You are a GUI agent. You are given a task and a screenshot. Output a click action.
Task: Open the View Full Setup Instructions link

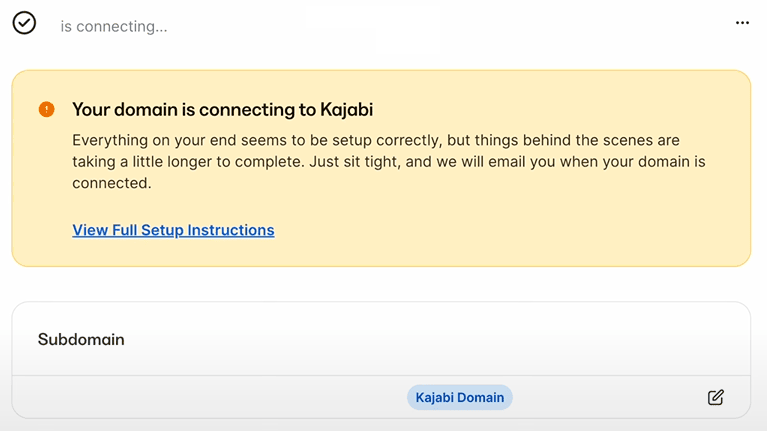coord(173,230)
